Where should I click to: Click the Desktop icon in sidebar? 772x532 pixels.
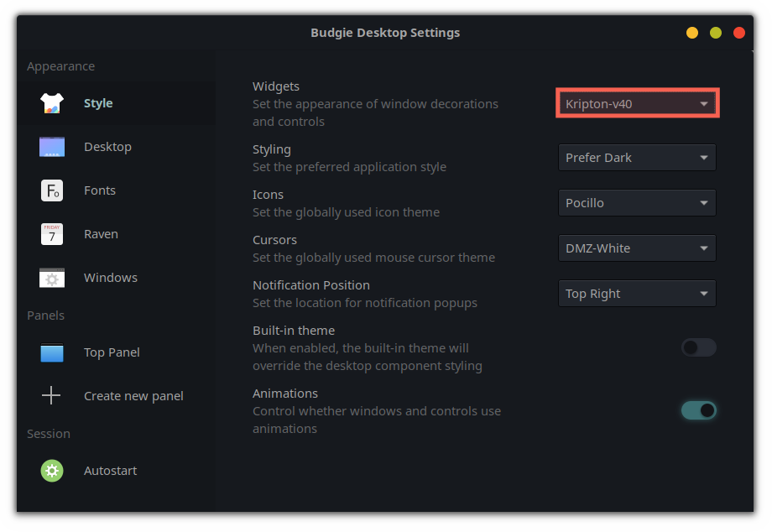click(52, 147)
